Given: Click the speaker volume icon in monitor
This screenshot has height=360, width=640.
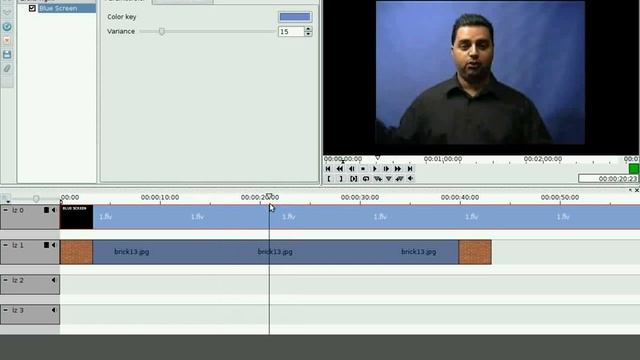Looking at the screenshot, I should click(x=411, y=179).
